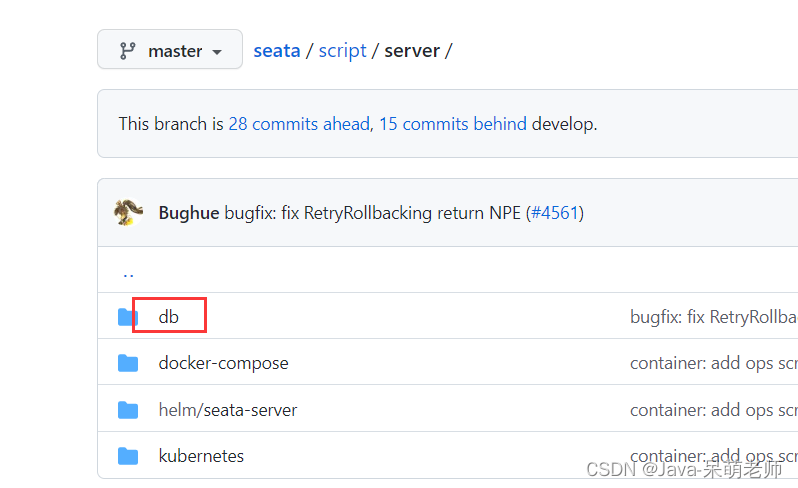
Task: Click the server breadcrumb text
Action: (412, 51)
